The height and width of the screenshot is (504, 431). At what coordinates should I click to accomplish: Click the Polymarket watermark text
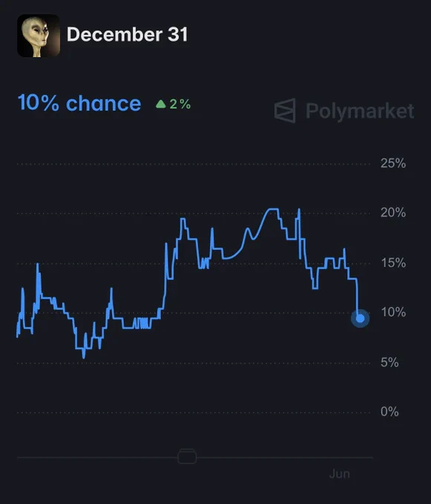[360, 111]
